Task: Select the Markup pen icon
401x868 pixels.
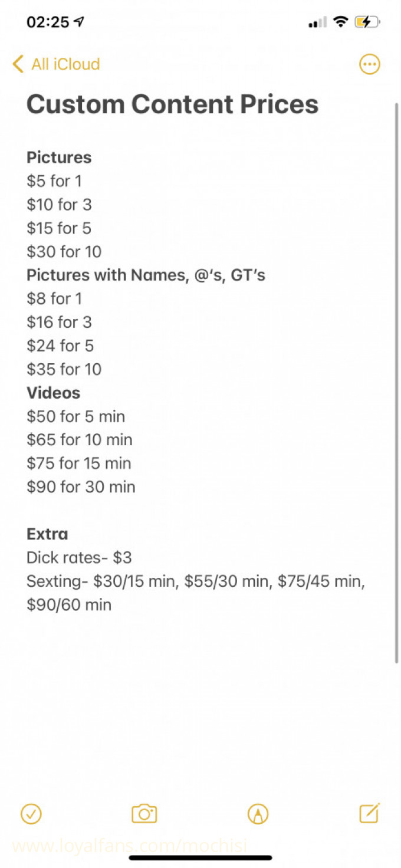Action: (258, 814)
